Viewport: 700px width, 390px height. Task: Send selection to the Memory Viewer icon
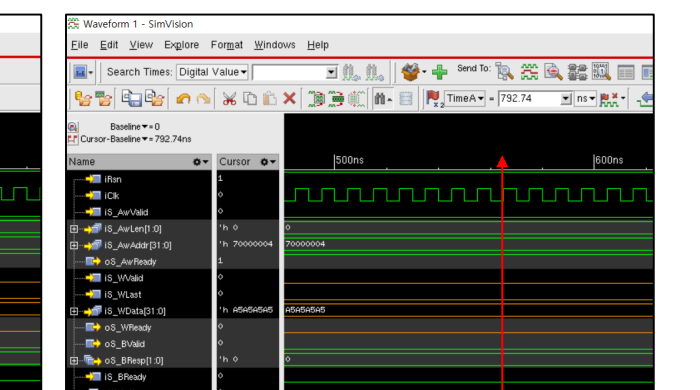tap(601, 72)
